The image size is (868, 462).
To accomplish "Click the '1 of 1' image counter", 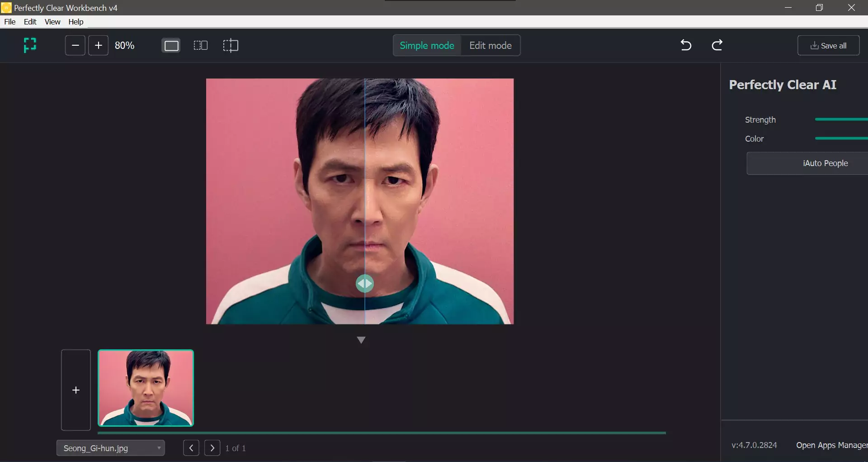I will (236, 448).
